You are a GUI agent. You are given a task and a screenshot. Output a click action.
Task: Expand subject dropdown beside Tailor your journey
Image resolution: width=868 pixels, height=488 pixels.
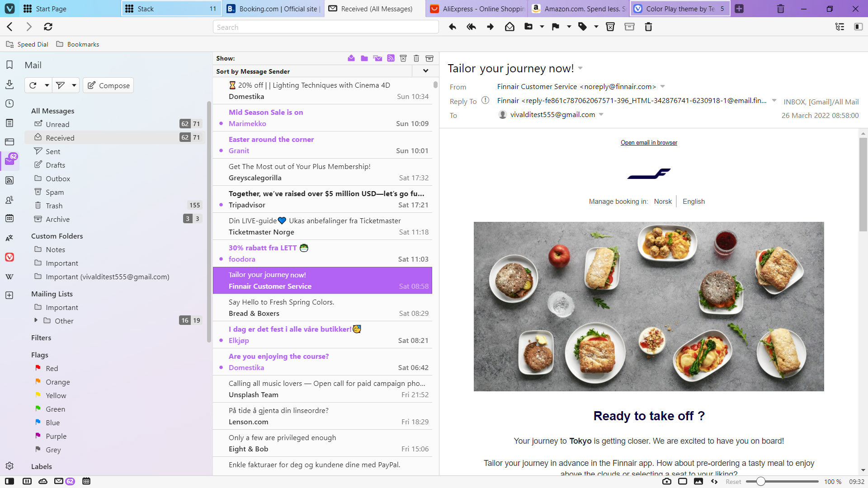580,69
